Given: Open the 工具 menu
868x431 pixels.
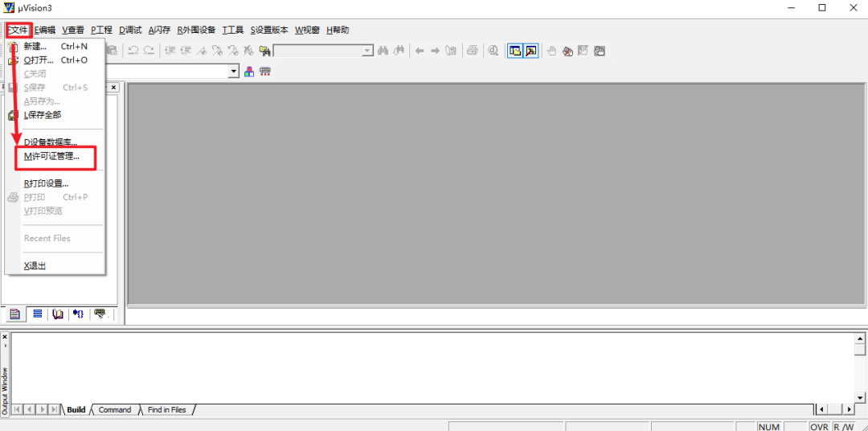Looking at the screenshot, I should tap(234, 30).
